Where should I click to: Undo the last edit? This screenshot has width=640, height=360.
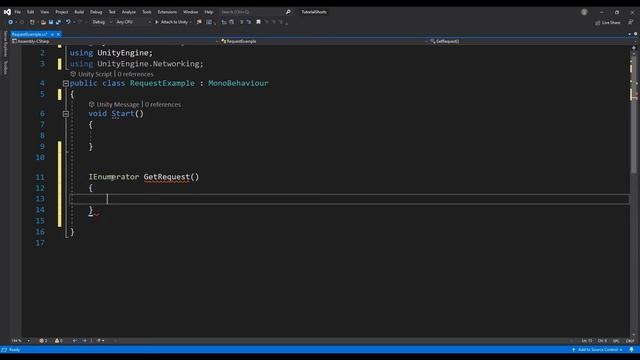68,22
